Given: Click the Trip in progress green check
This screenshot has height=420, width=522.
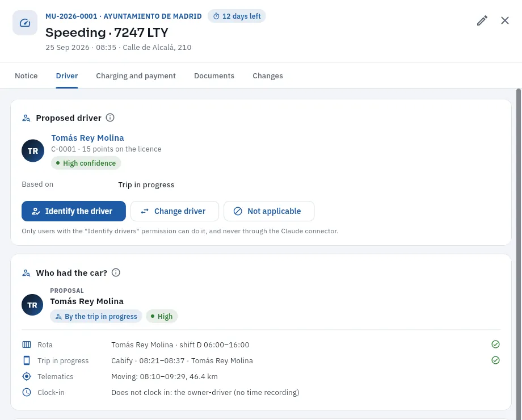Looking at the screenshot, I should [495, 360].
